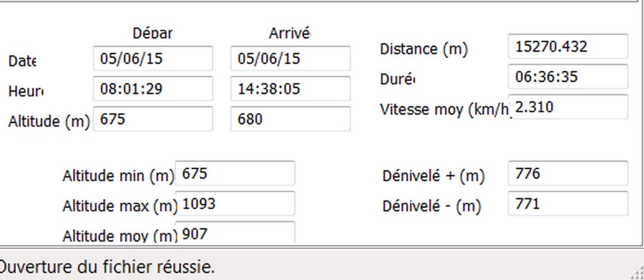Click the Dénivelé - field 771
644x280 pixels.
568,203
